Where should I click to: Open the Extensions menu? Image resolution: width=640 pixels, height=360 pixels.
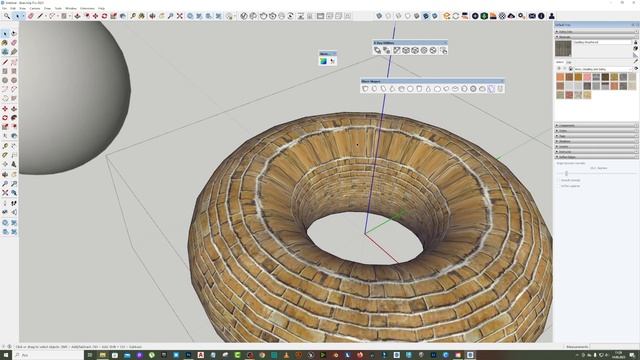tap(87, 8)
